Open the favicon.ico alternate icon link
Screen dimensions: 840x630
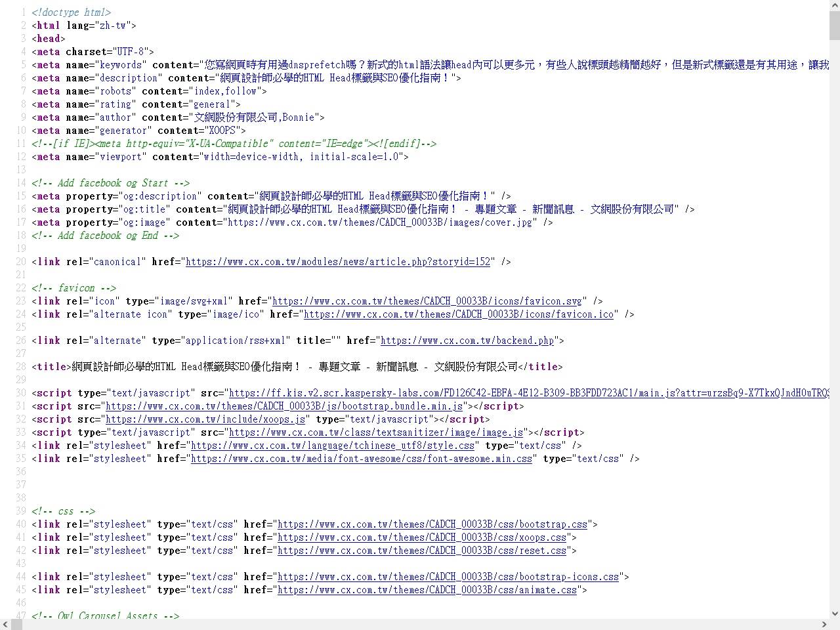click(x=459, y=314)
